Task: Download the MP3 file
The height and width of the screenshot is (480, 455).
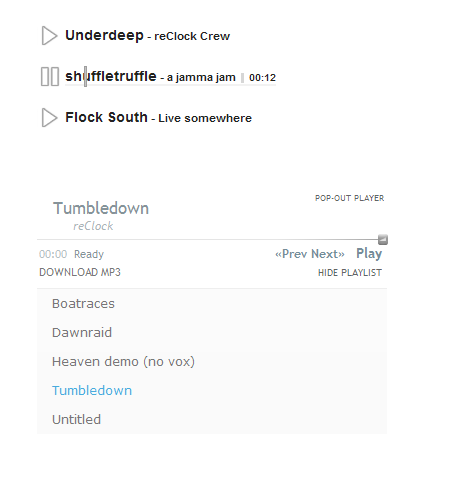Action: [80, 272]
